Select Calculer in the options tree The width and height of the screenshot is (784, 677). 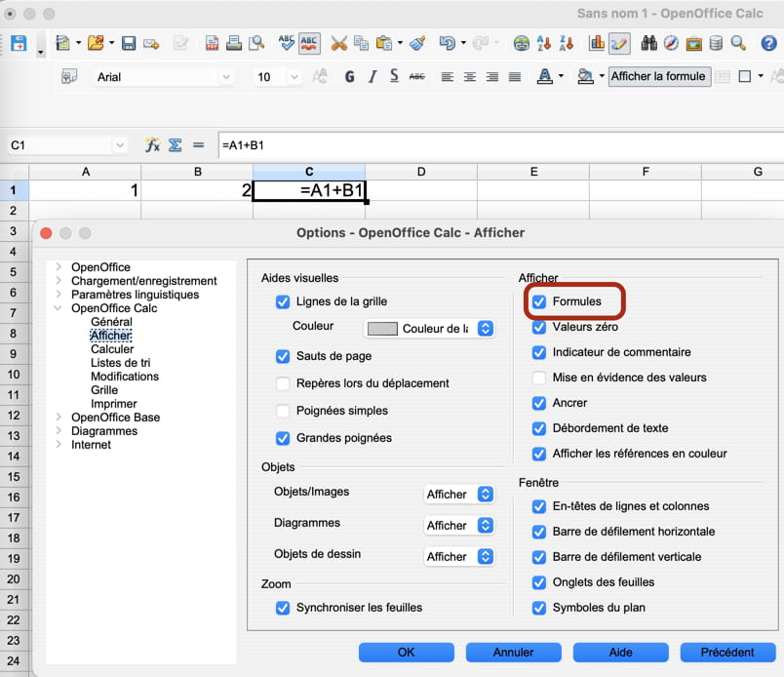[112, 349]
